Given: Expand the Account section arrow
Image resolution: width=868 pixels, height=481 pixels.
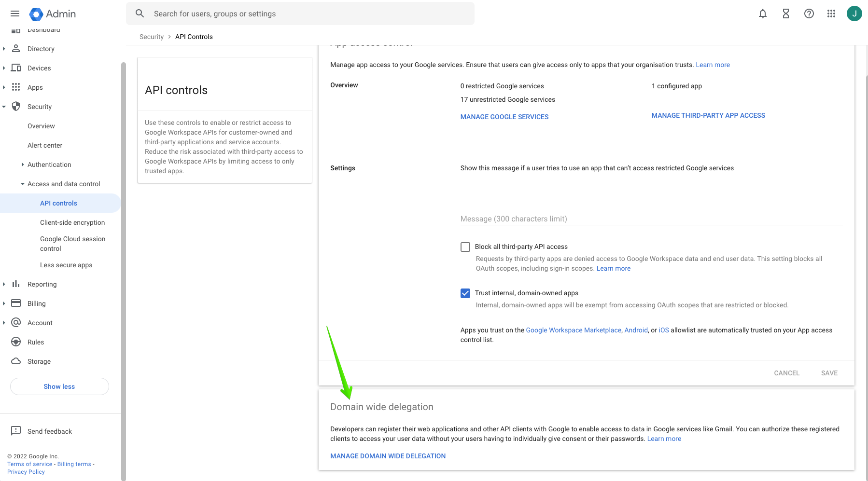Looking at the screenshot, I should tap(4, 323).
